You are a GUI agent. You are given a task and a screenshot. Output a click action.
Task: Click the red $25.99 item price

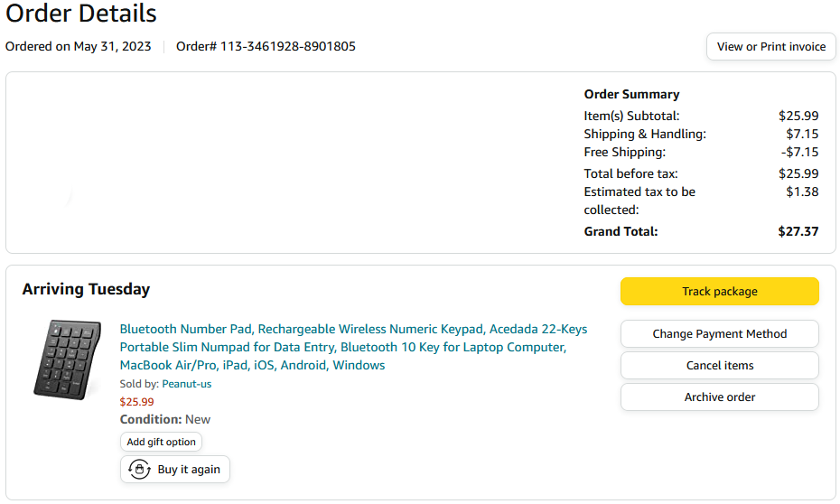pos(136,402)
